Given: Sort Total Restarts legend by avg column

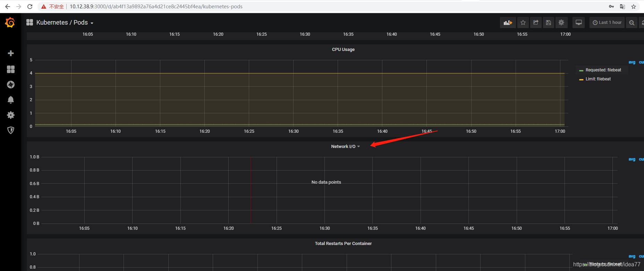Looking at the screenshot, I should click(632, 256).
